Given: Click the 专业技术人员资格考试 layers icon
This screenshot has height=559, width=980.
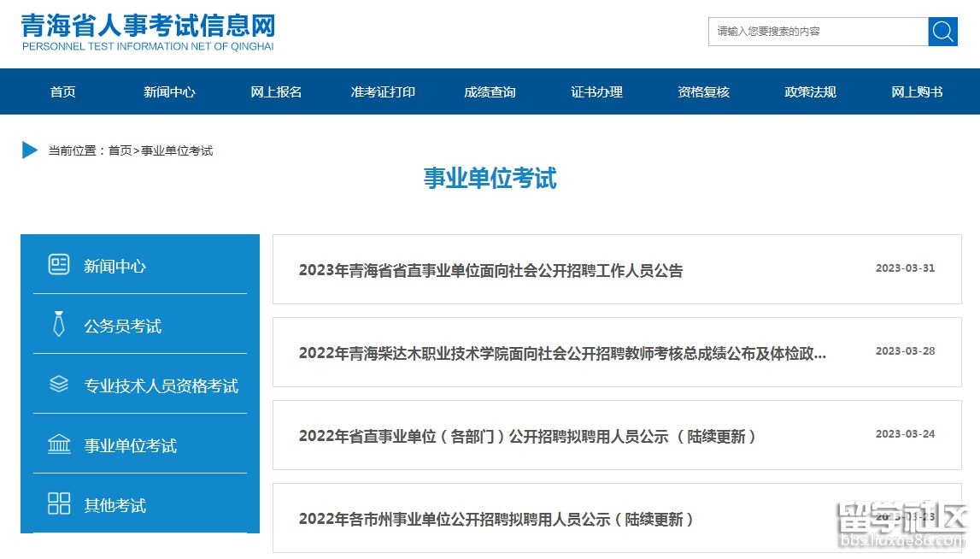Looking at the screenshot, I should point(59,385).
